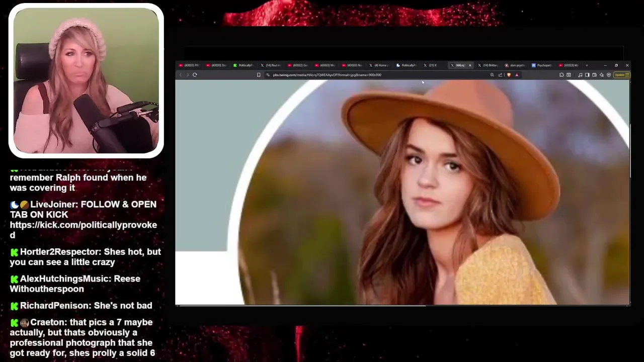Viewport: 644px width, 362px height.
Task: Go forward in the browser
Action: (x=187, y=75)
